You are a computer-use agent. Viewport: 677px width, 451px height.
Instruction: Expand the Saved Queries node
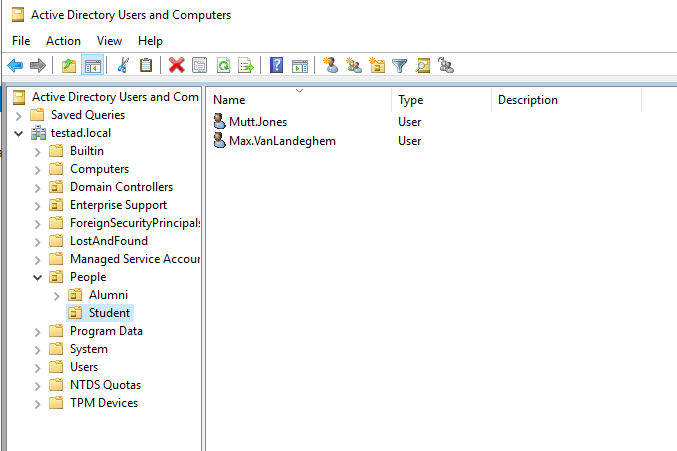19,116
